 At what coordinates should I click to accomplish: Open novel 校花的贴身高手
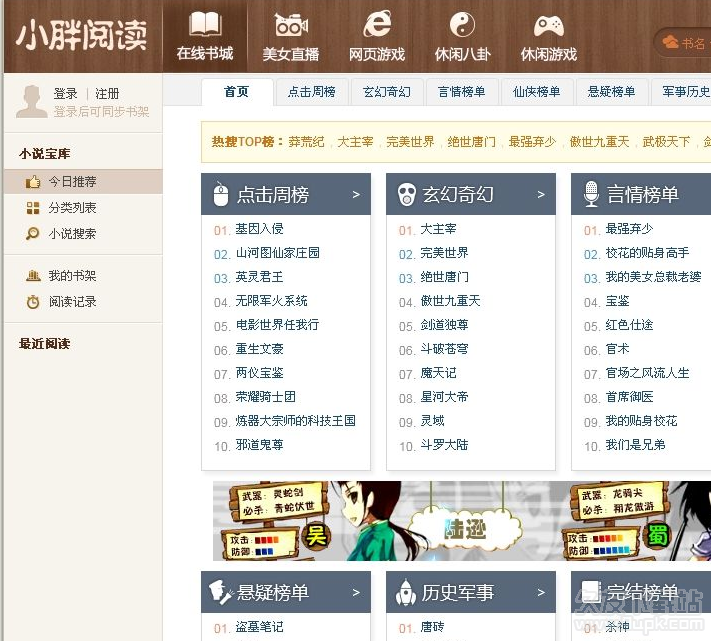point(648,253)
